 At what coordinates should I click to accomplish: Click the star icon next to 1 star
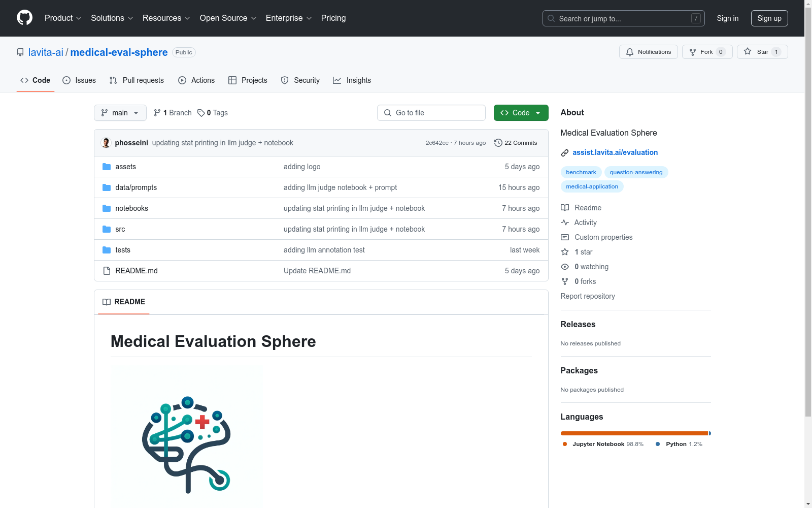pos(565,252)
